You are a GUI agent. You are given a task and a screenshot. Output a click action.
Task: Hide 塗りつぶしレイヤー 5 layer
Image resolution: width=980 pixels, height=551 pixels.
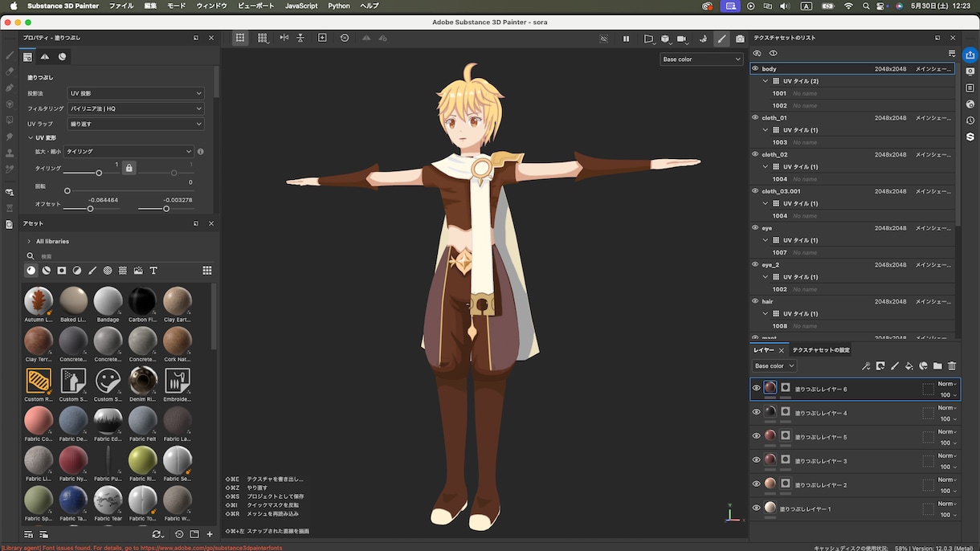point(756,436)
